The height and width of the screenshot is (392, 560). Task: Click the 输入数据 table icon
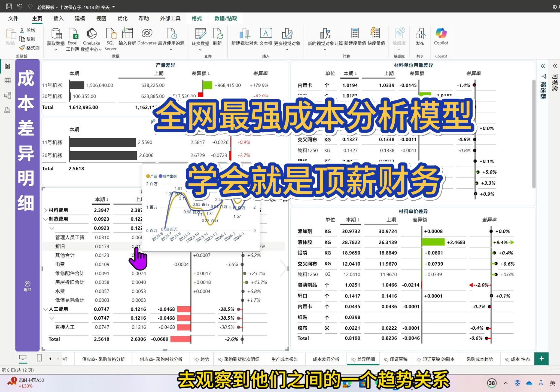[127, 33]
